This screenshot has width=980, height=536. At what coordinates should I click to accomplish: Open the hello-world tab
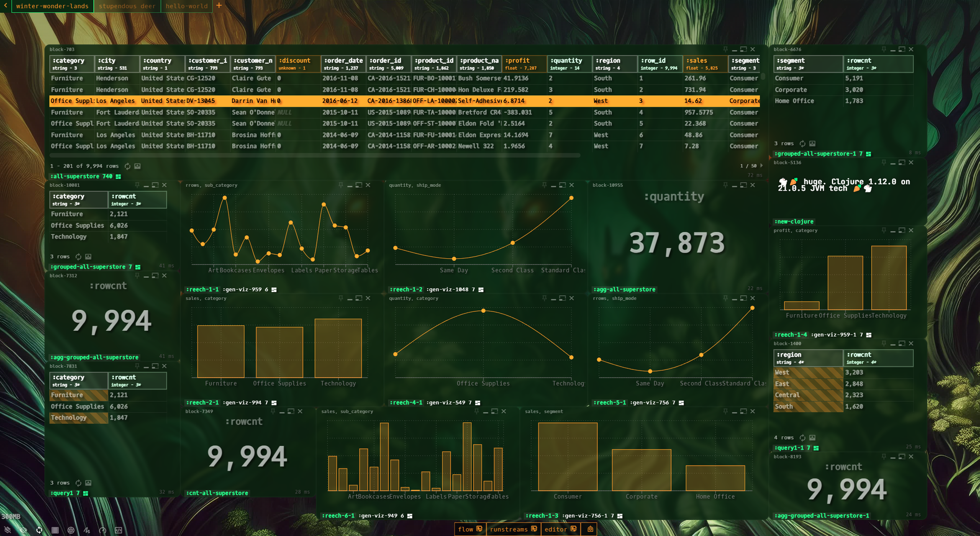(x=187, y=6)
